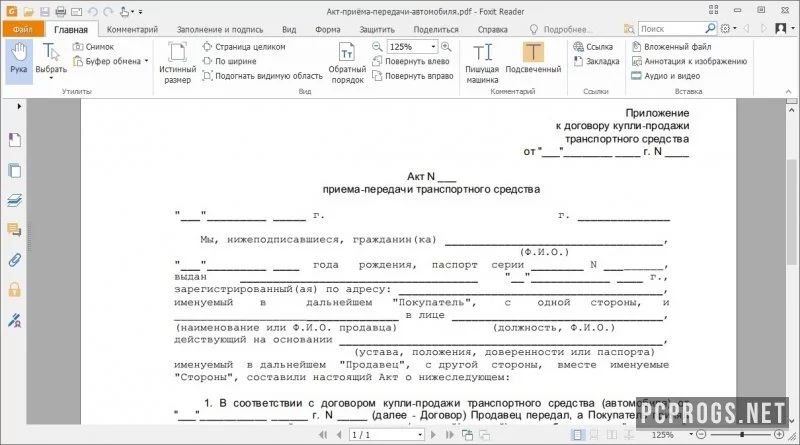This screenshot has width=800, height=445.
Task: Insert a Ссылка link
Action: coord(593,46)
